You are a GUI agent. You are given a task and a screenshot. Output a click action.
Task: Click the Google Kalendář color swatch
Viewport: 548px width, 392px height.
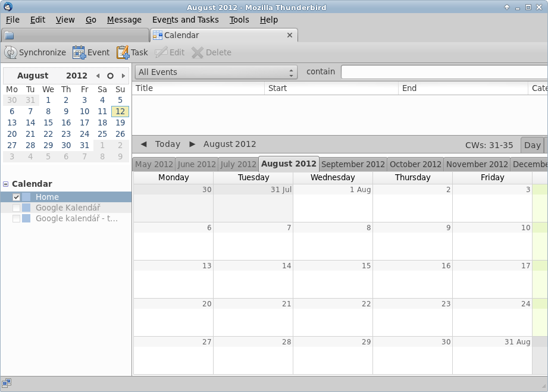[26, 208]
